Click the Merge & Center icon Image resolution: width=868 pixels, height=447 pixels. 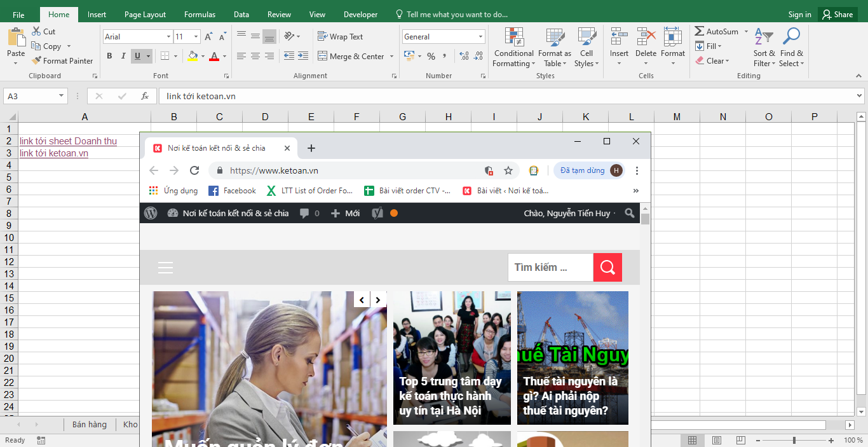pyautogui.click(x=323, y=57)
